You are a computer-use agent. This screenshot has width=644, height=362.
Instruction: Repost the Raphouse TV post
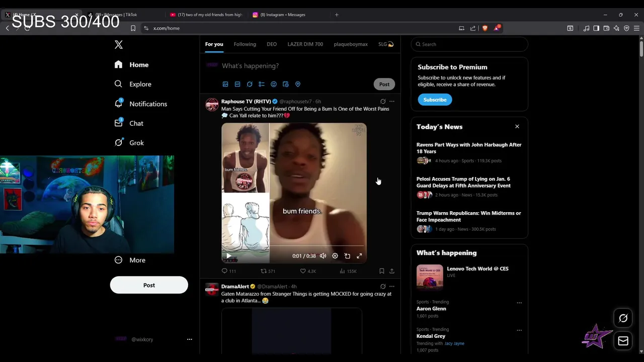point(268,271)
